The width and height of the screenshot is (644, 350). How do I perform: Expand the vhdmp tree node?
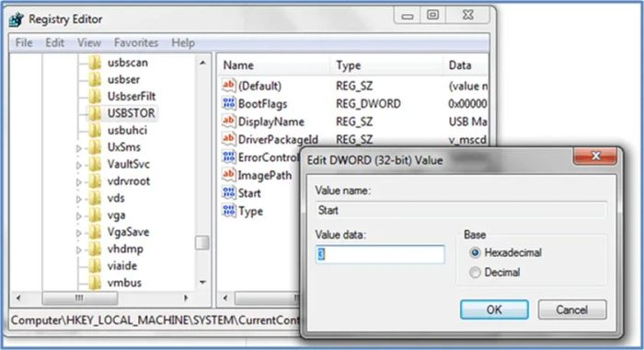(x=79, y=250)
